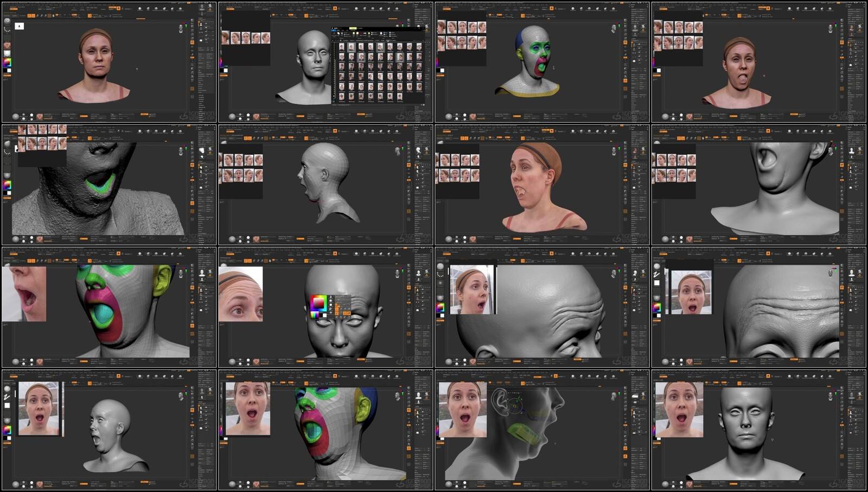Click camera head gizmo in small grey open-mouth head frame
Viewport: 868px width, 492px height.
181,396
